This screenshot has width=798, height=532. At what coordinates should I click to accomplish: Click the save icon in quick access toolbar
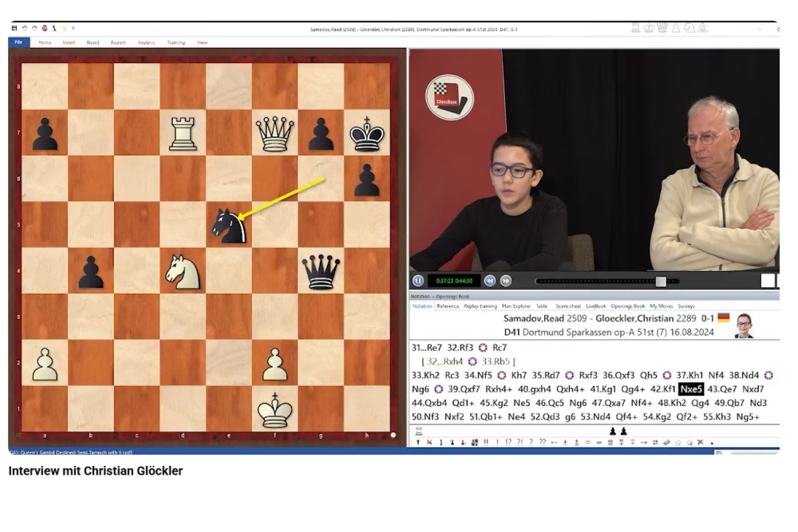[x=14, y=29]
